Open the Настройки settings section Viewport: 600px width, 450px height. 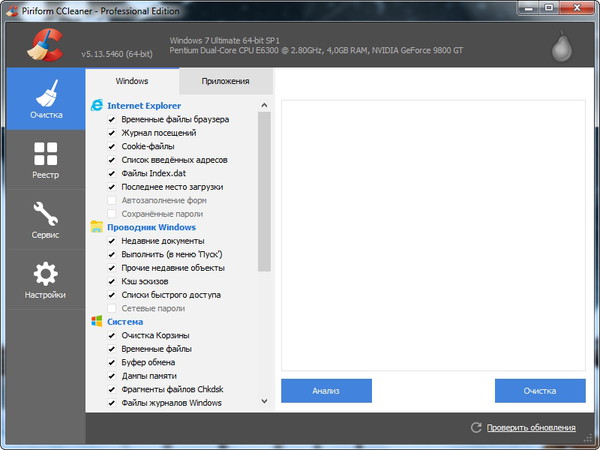(x=45, y=280)
